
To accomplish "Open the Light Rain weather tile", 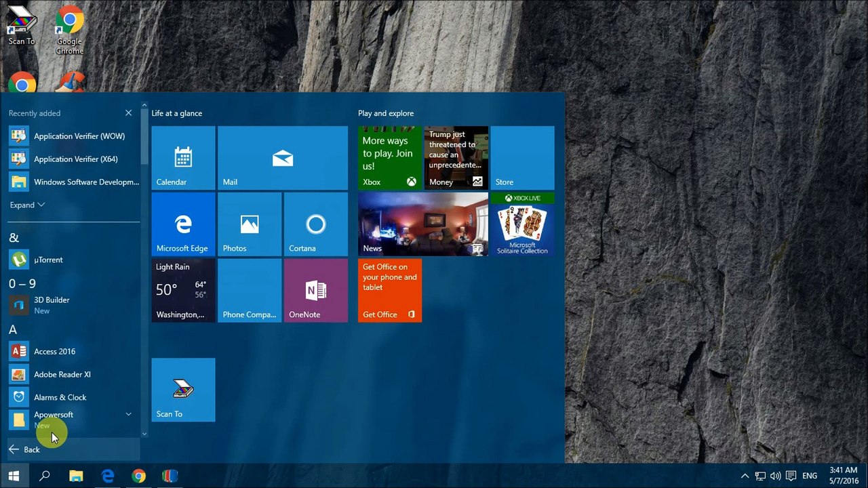I will (183, 290).
